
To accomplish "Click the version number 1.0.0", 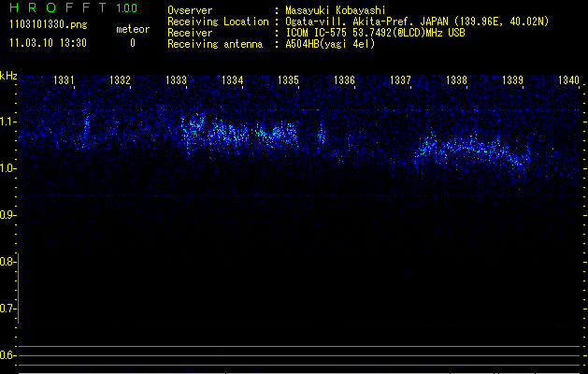I will [126, 7].
